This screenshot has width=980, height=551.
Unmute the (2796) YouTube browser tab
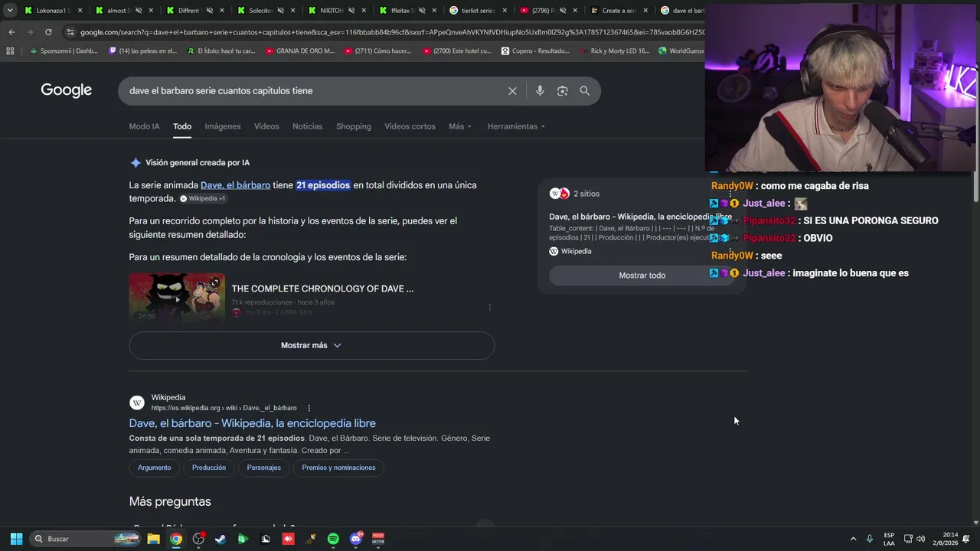(x=564, y=11)
